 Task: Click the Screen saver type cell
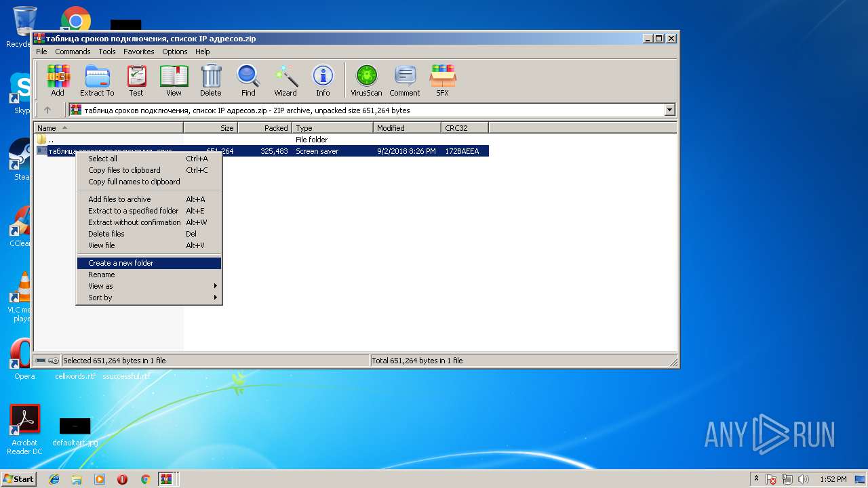(x=317, y=151)
